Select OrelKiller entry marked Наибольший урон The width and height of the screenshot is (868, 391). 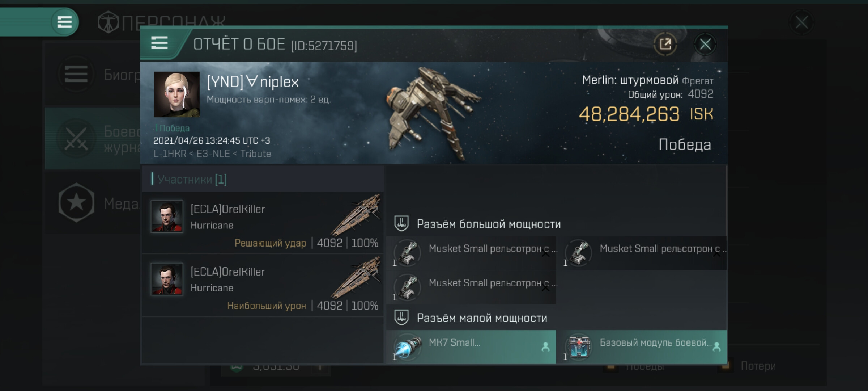click(x=263, y=285)
